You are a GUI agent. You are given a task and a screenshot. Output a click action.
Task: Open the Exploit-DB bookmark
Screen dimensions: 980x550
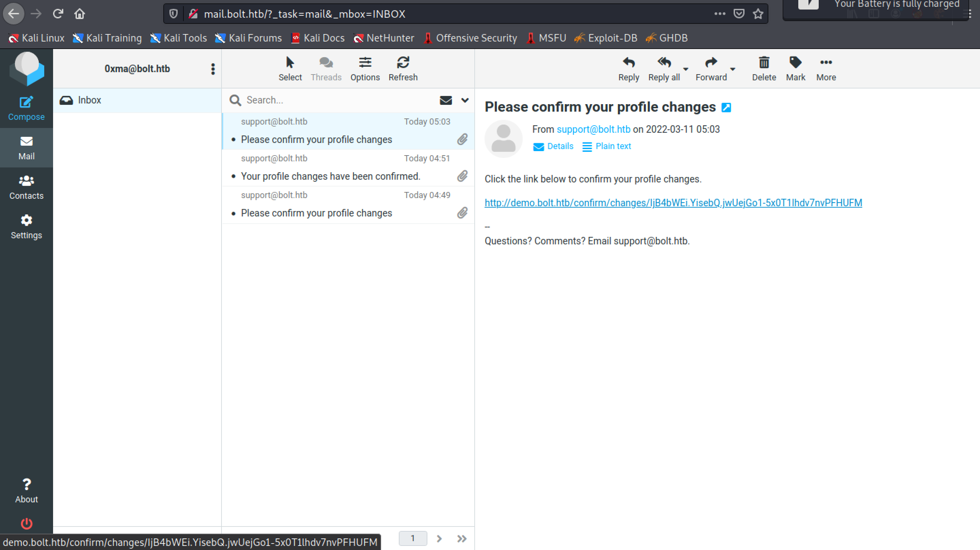(606, 38)
